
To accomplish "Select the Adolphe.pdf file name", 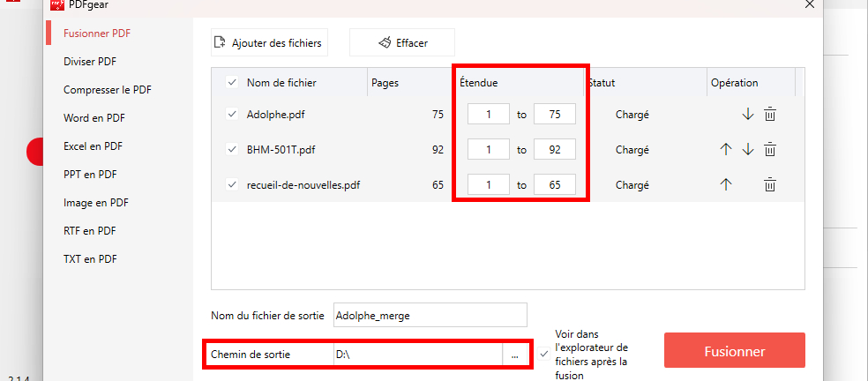I will point(276,115).
